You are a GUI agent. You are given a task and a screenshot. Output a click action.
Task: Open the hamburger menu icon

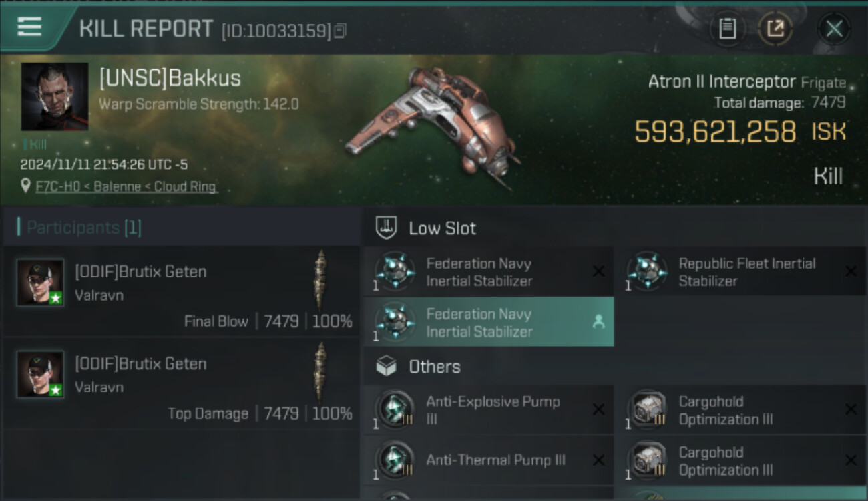(29, 27)
